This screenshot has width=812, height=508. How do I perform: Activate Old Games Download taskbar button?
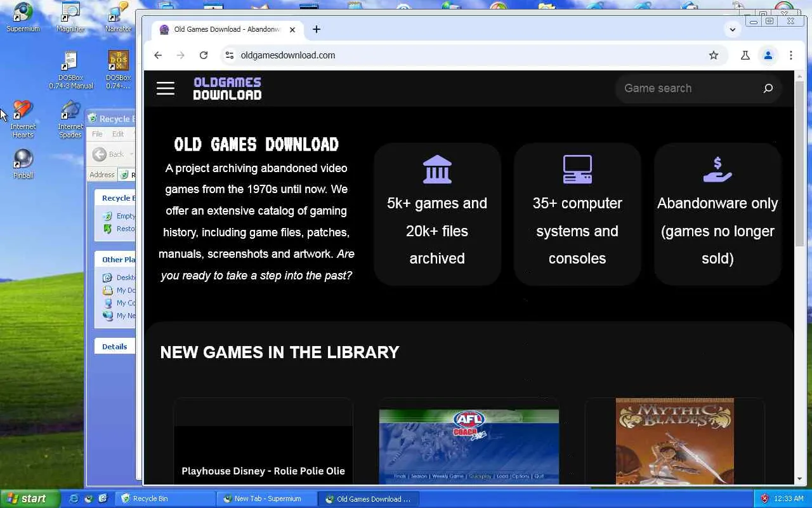tap(368, 499)
